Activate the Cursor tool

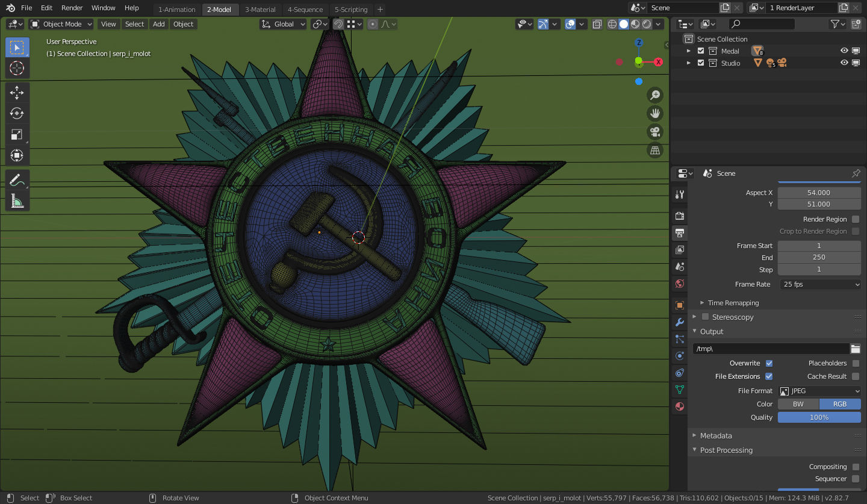[x=17, y=68]
